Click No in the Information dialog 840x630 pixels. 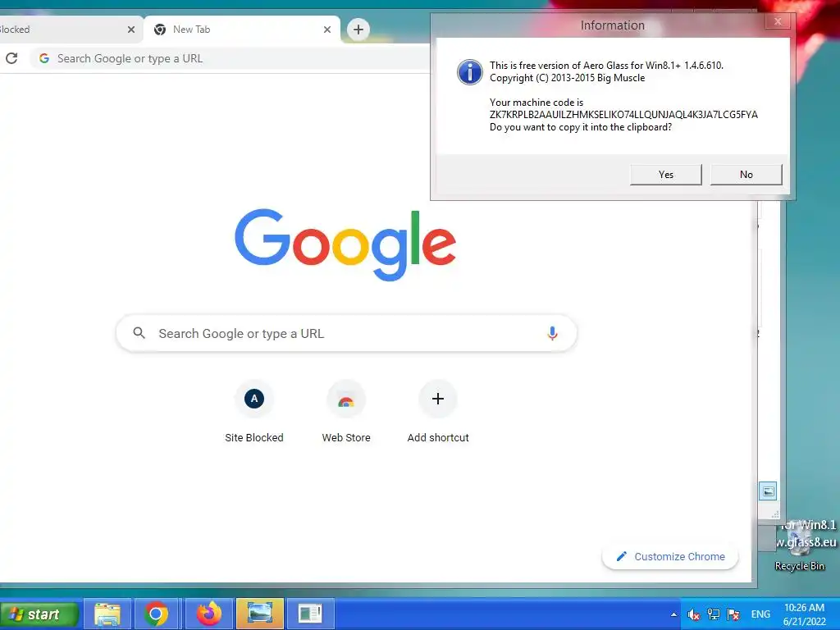(746, 175)
